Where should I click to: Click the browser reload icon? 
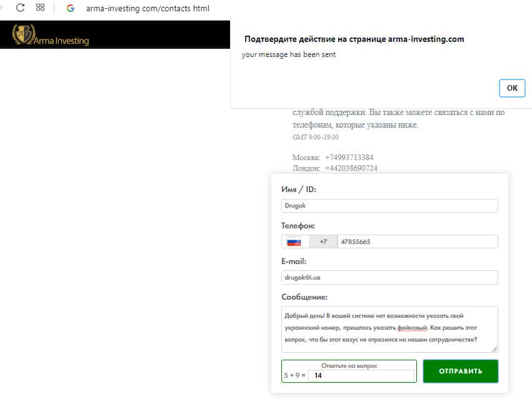pyautogui.click(x=20, y=8)
